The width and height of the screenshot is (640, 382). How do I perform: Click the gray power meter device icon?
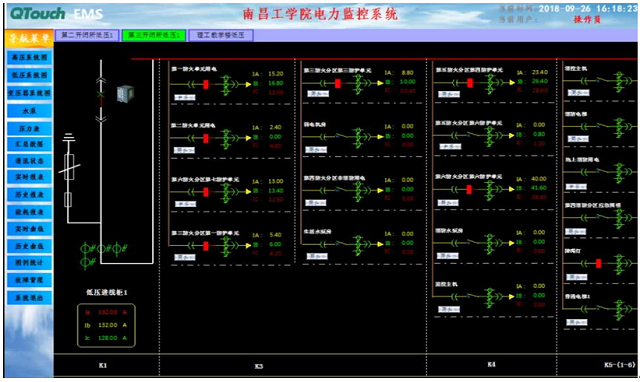125,93
